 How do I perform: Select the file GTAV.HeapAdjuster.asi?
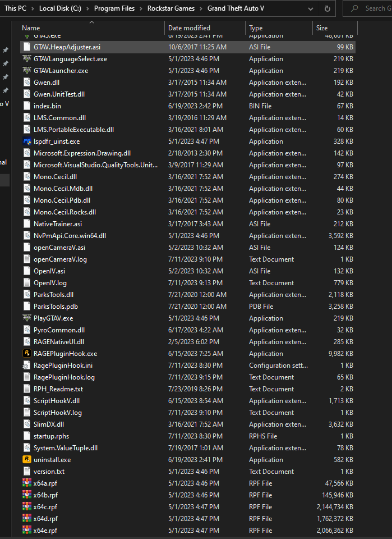coord(188,47)
